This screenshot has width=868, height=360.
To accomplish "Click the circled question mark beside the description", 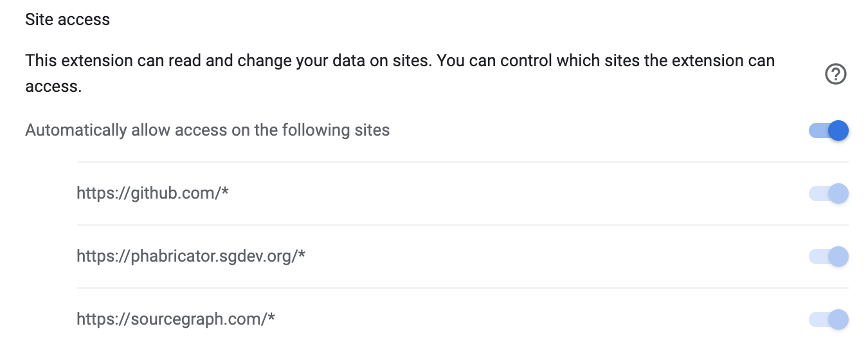I will click(835, 75).
